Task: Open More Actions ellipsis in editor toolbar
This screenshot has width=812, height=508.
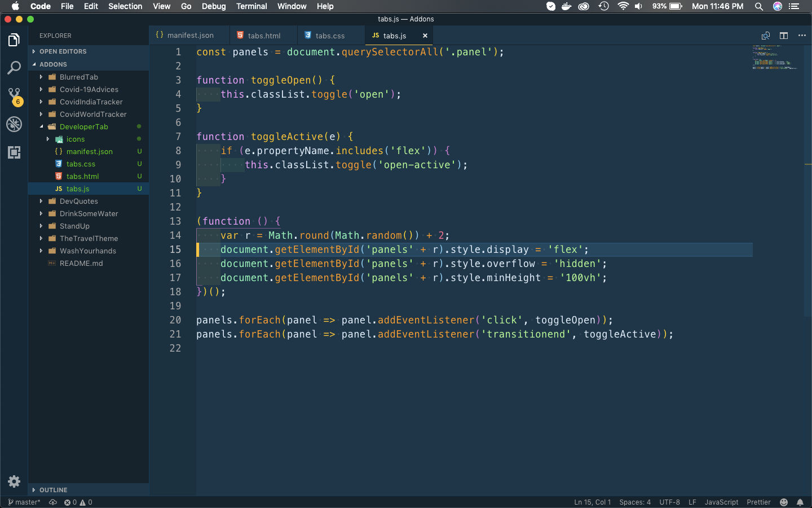Action: 802,36
